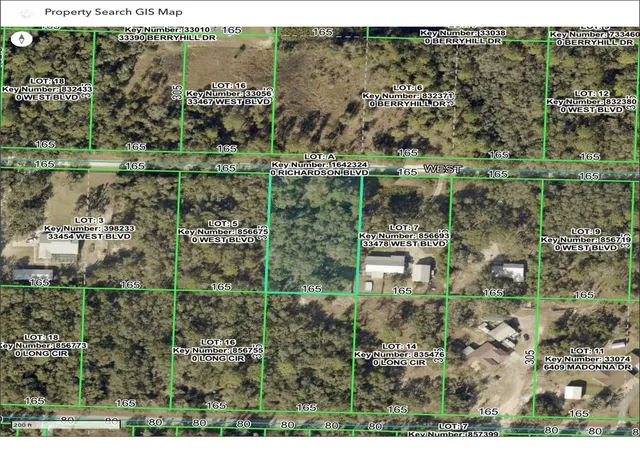Select parcel label Key Number: 835476
This screenshot has width=640, height=450.
(x=399, y=354)
